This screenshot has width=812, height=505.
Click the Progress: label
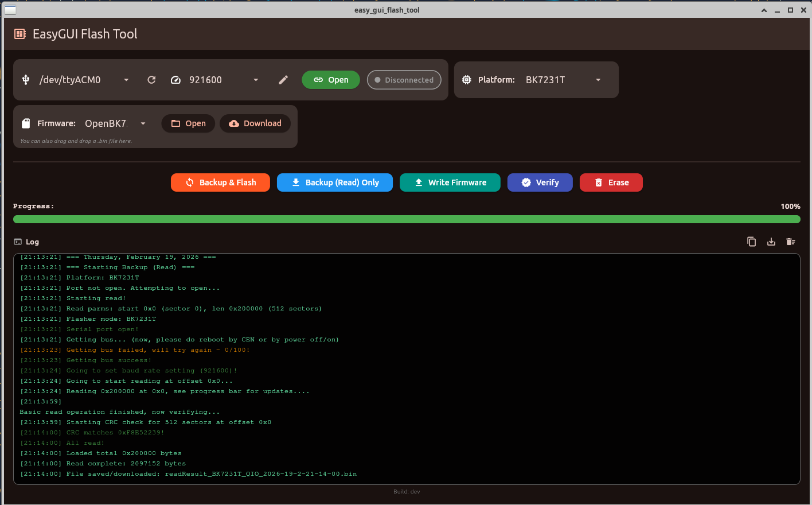(34, 207)
